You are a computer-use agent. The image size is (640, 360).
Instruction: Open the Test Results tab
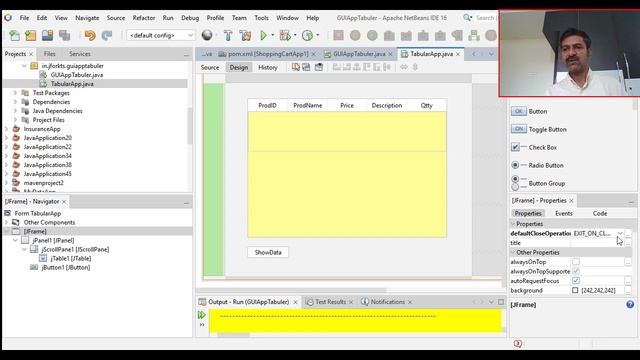pyautogui.click(x=330, y=302)
